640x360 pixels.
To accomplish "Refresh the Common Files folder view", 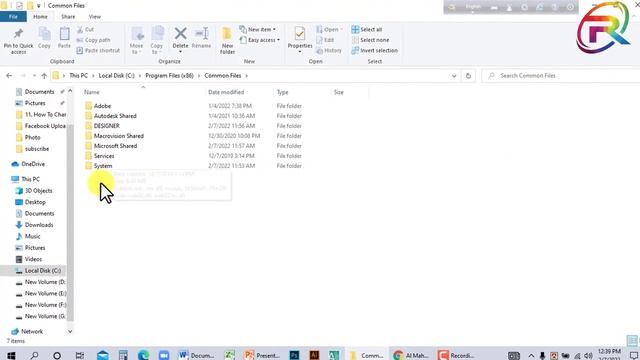I will pyautogui.click(x=468, y=76).
